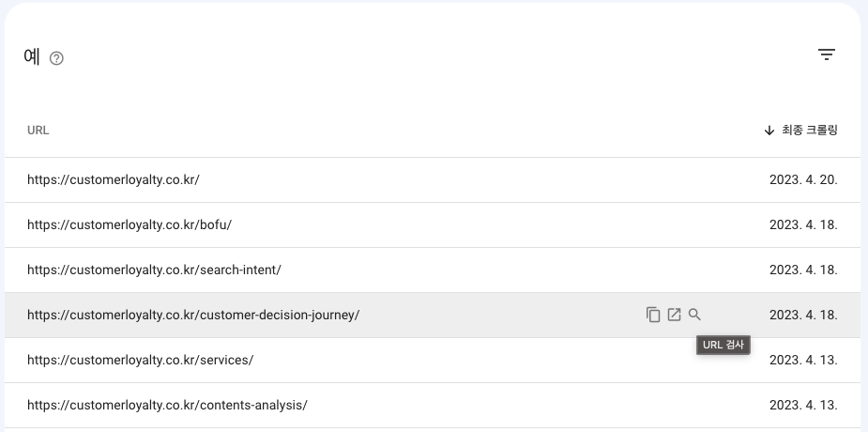Open the /contents-analysis/ URL entry
868x432 pixels.
(167, 405)
